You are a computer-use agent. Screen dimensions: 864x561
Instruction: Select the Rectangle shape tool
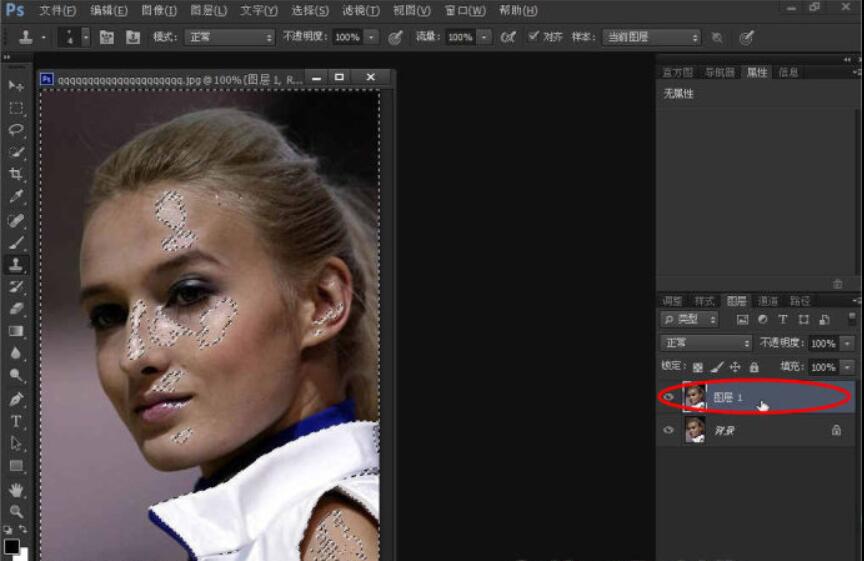tap(15, 466)
